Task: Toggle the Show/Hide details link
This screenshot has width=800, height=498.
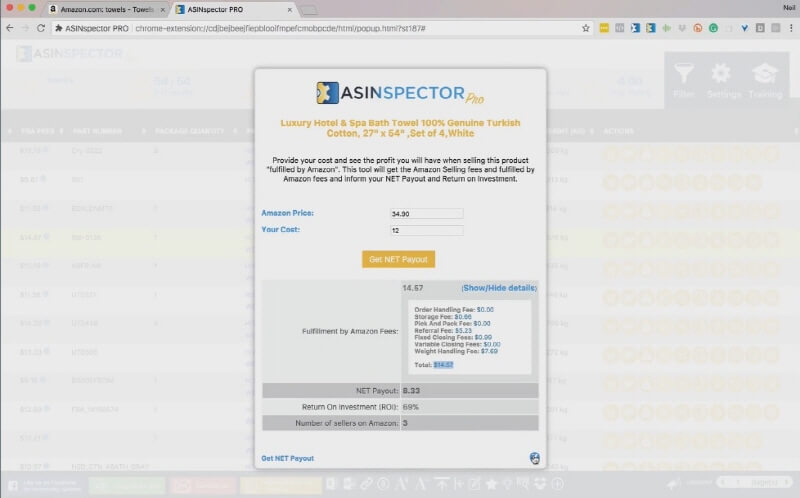Action: click(499, 288)
